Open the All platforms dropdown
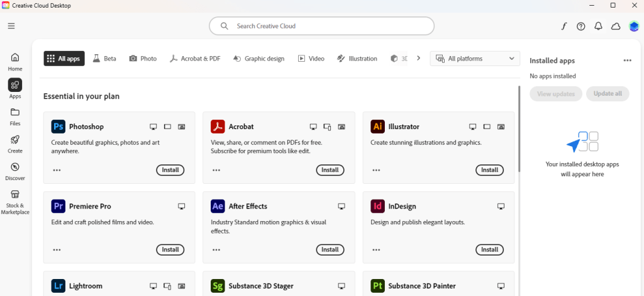This screenshot has width=644, height=296. 475,59
